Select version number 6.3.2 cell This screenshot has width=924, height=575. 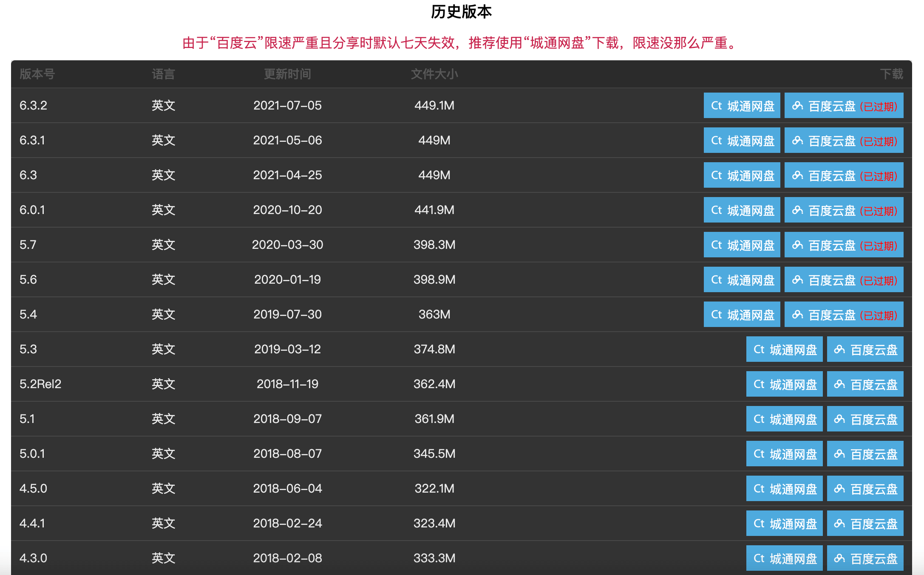[x=33, y=105]
